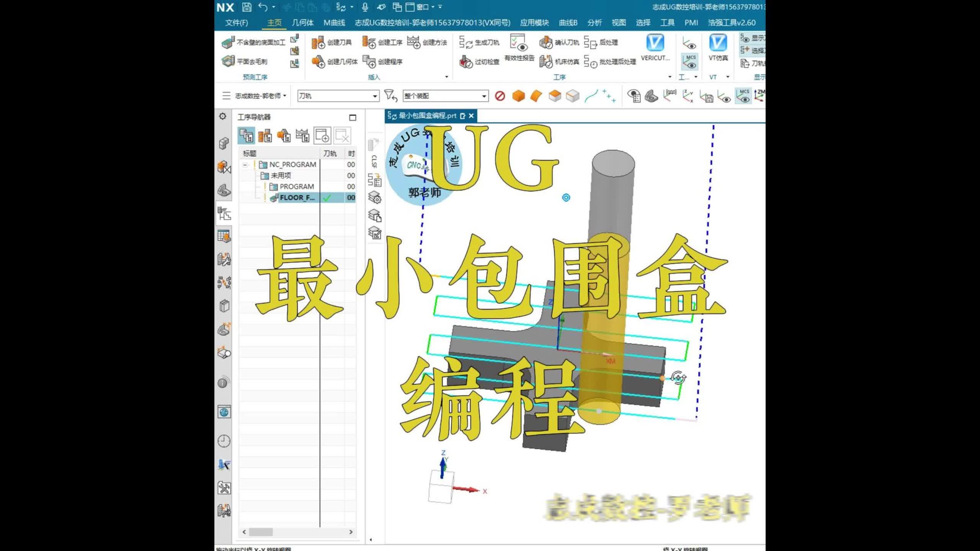The height and width of the screenshot is (551, 980).
Task: Open the navigator settings gear icon
Action: coord(222,116)
